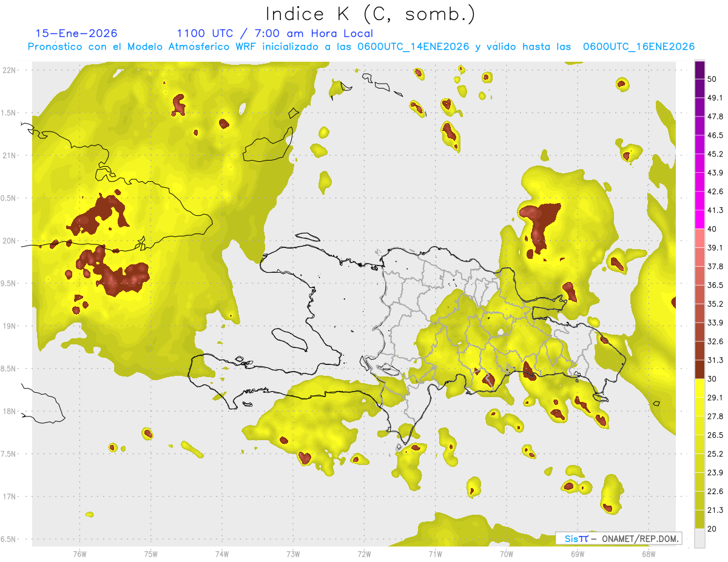Screen dimensions: 728x562
Task: Click legend value "35.2"
Action: [x=716, y=304]
